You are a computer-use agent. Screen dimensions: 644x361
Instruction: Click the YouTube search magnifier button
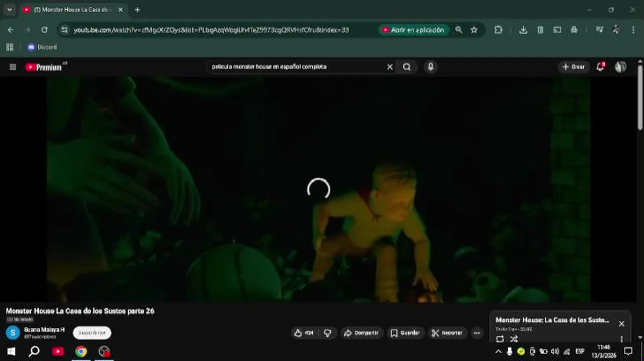(407, 67)
